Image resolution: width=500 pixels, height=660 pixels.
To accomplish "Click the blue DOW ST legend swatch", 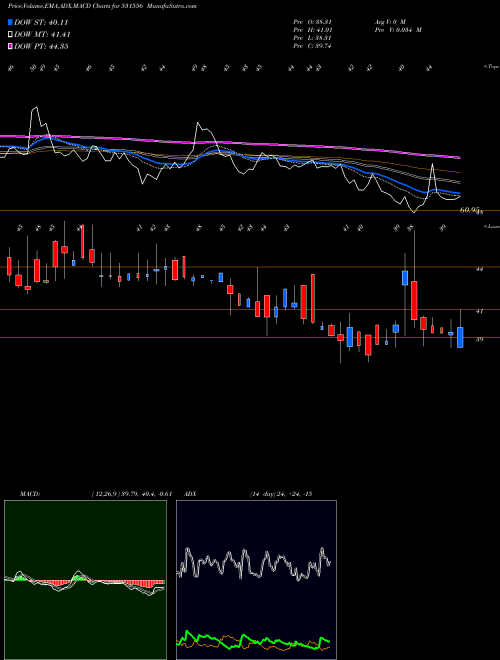I will click(10, 22).
